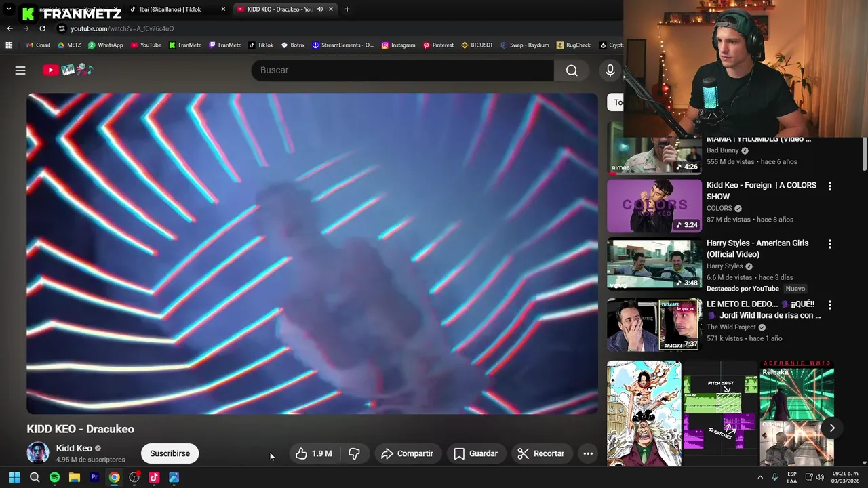The width and height of the screenshot is (868, 488).
Task: Open Kidd Keo channel avatar
Action: 38,453
